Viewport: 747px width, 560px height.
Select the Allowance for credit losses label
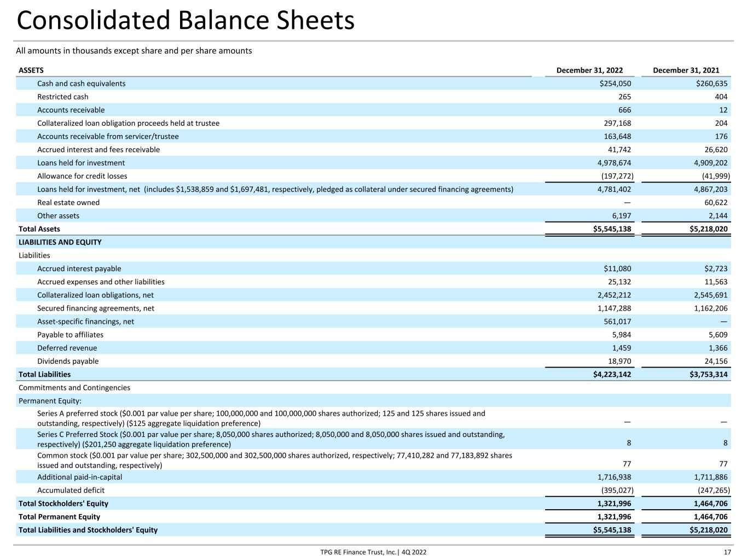(x=82, y=176)
